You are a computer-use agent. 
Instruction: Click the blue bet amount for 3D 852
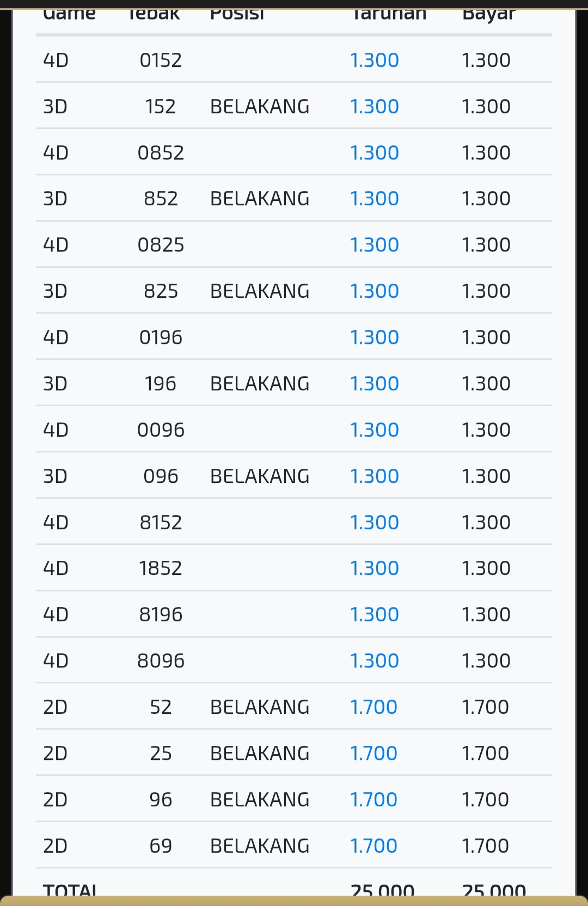coord(375,199)
